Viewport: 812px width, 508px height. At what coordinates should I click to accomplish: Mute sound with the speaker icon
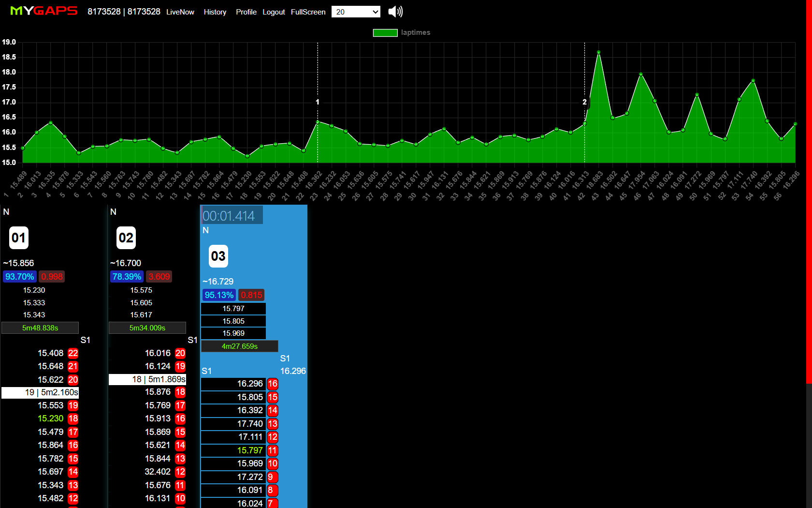395,12
